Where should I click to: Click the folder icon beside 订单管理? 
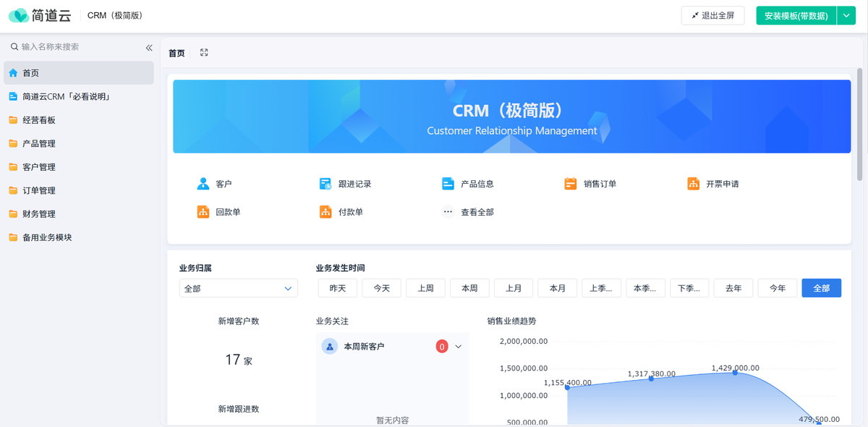[x=13, y=190]
